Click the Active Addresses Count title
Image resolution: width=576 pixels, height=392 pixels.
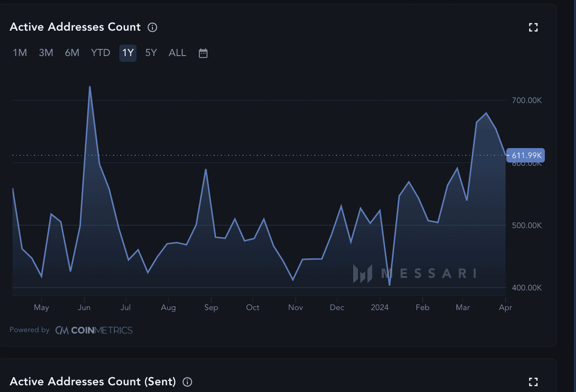click(75, 27)
